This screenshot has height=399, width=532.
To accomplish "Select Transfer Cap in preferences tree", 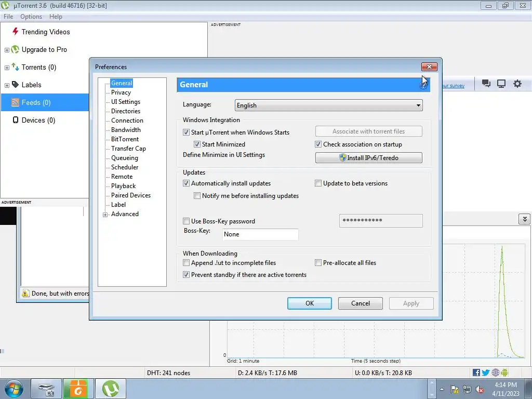I will 128,149.
